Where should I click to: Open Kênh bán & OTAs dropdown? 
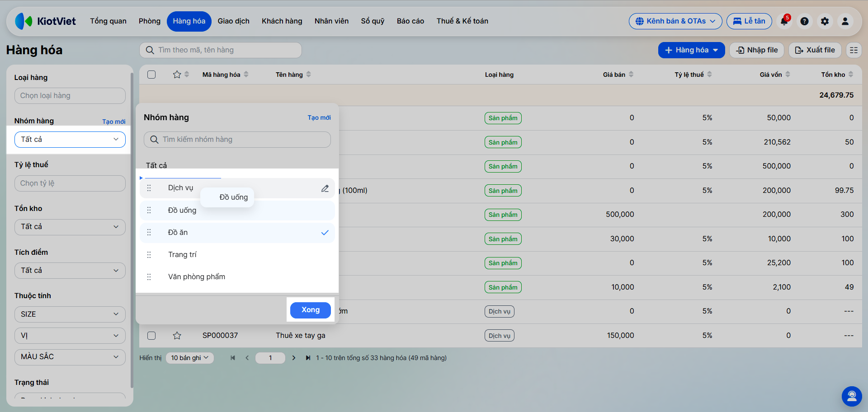click(x=675, y=21)
